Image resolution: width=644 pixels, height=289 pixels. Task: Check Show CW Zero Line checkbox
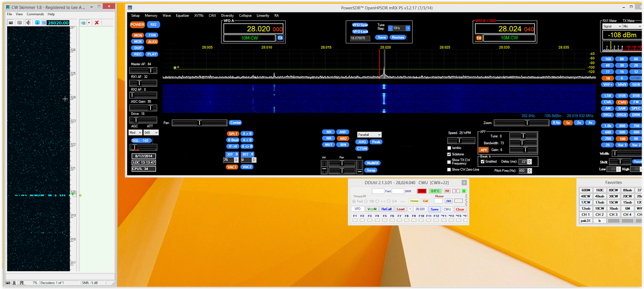449,170
